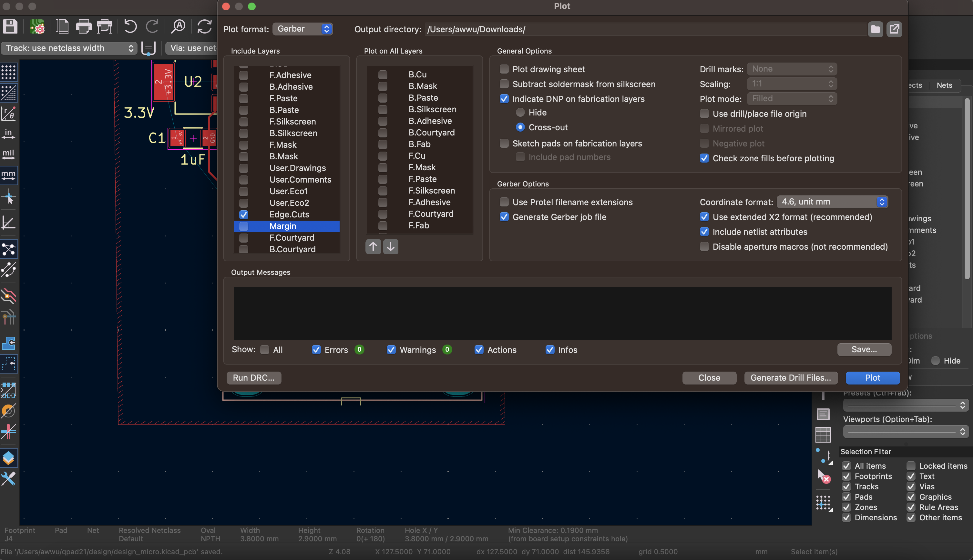Image resolution: width=973 pixels, height=560 pixels.
Task: Click the Plot button
Action: pyautogui.click(x=872, y=378)
